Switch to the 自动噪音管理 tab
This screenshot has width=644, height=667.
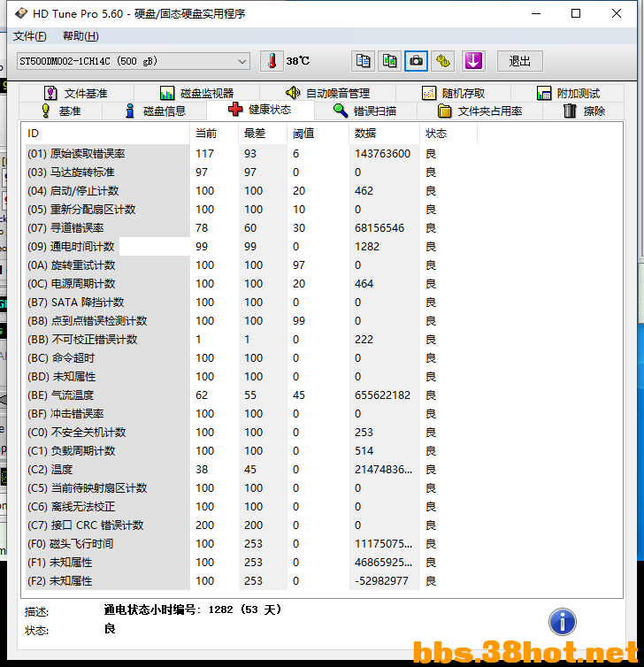click(328, 93)
